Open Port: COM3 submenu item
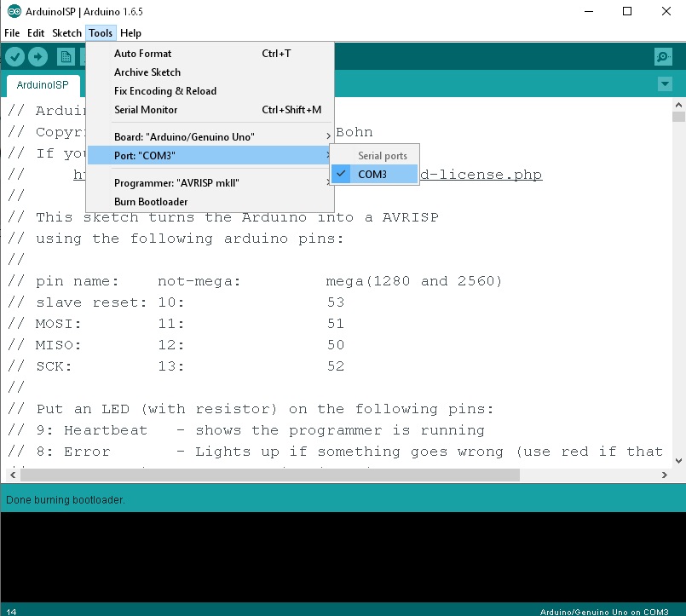Image resolution: width=686 pixels, height=616 pixels. [x=210, y=155]
